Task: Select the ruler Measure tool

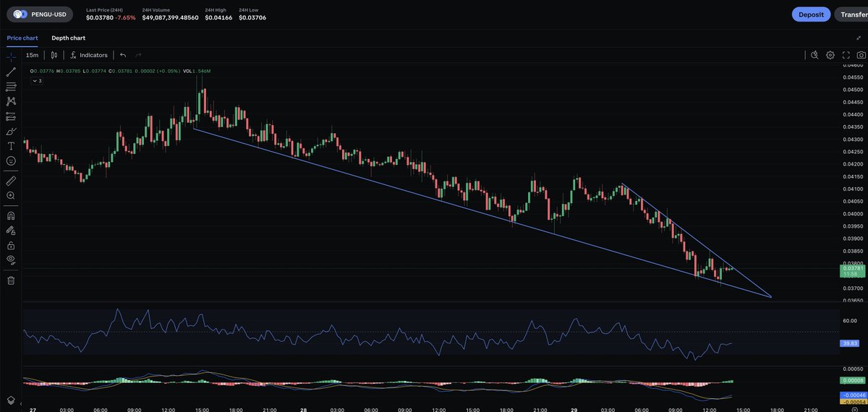Action: click(11, 180)
